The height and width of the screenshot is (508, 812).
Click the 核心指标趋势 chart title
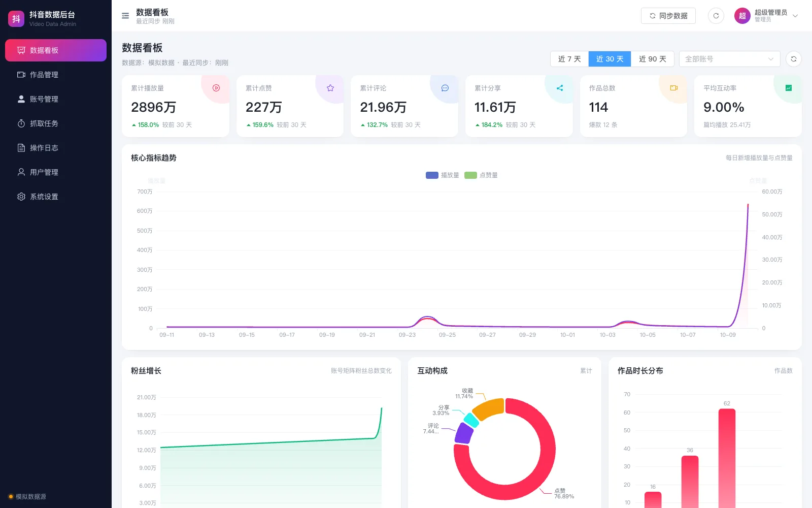[154, 158]
